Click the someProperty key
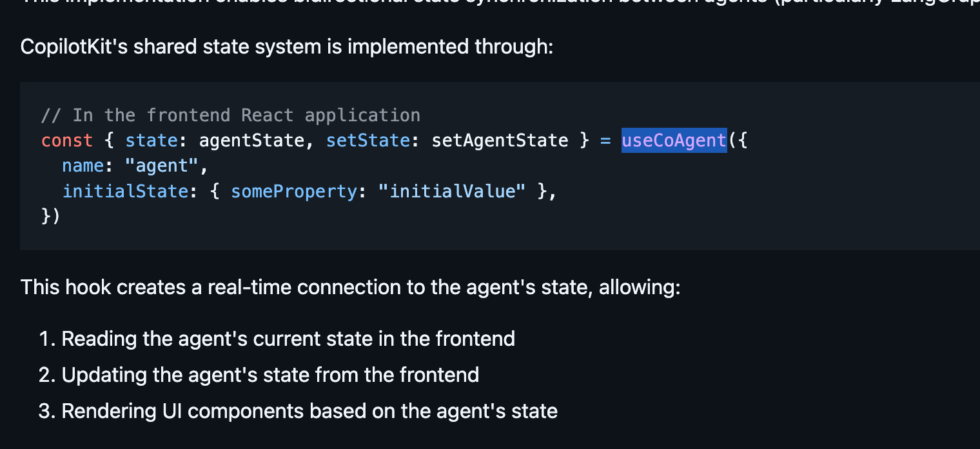The width and height of the screenshot is (980, 449). (293, 192)
